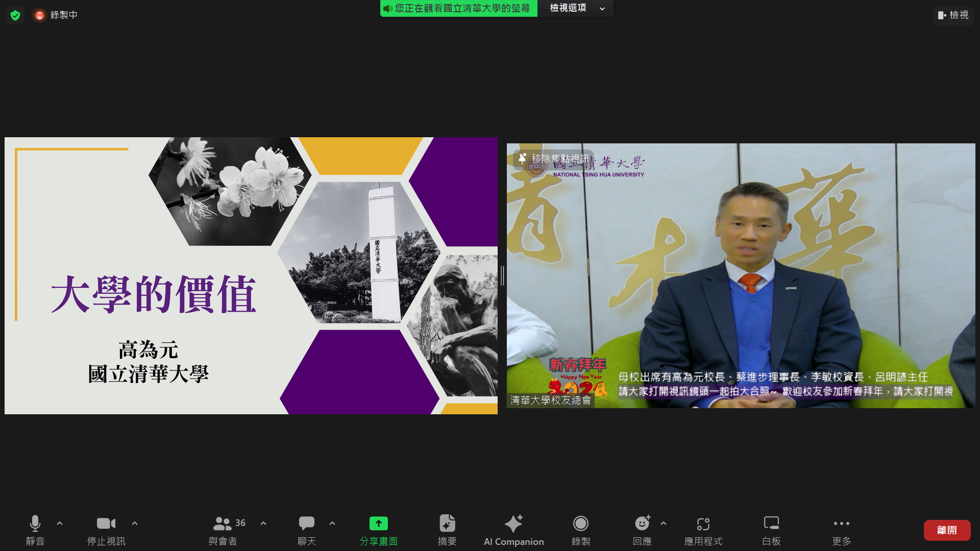Click the record icon
The height and width of the screenshot is (551, 980).
(x=581, y=523)
